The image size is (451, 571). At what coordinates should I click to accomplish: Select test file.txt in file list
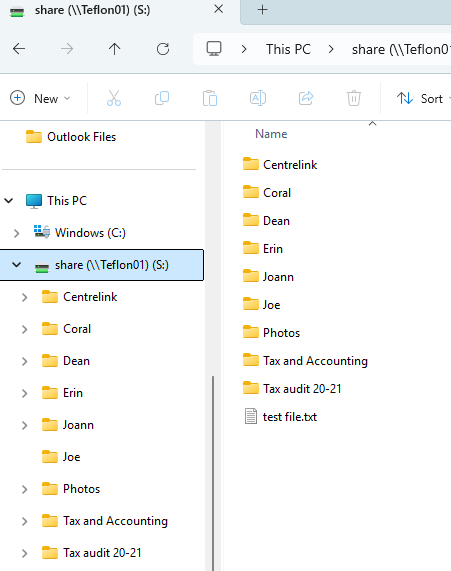pyautogui.click(x=290, y=417)
